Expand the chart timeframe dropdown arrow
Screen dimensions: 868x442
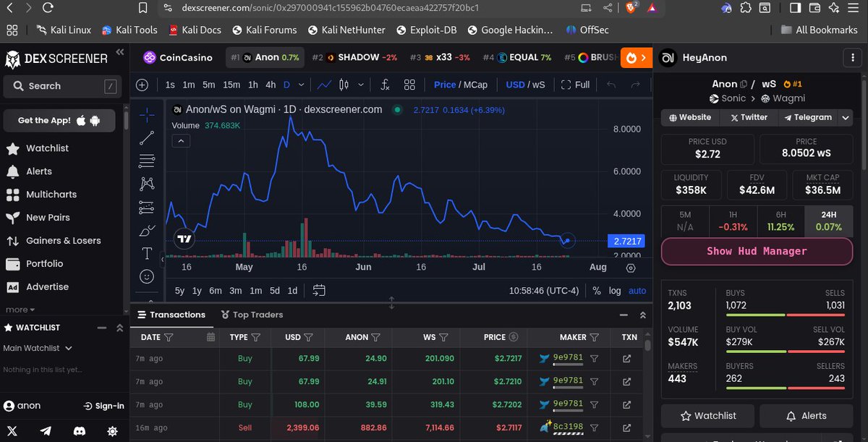(302, 85)
